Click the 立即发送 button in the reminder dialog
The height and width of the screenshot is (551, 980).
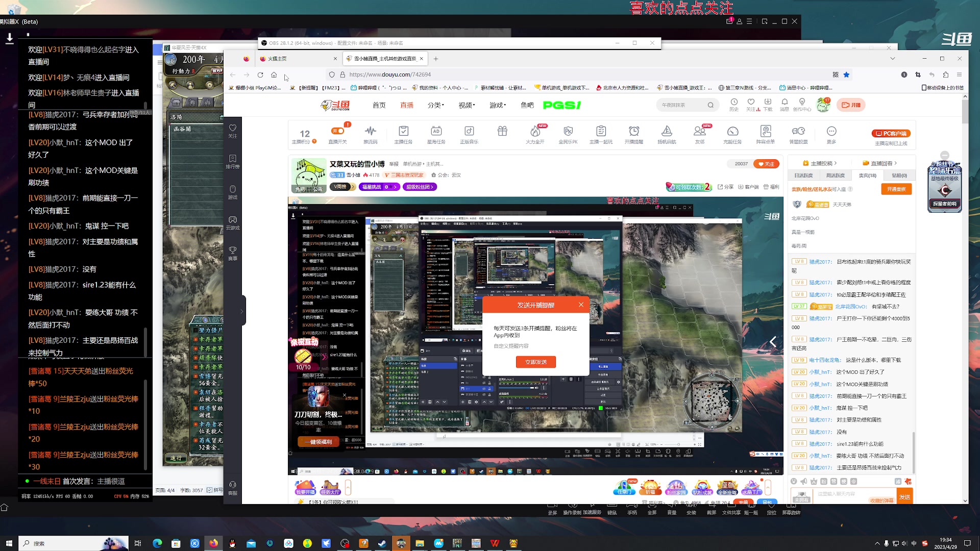click(536, 362)
